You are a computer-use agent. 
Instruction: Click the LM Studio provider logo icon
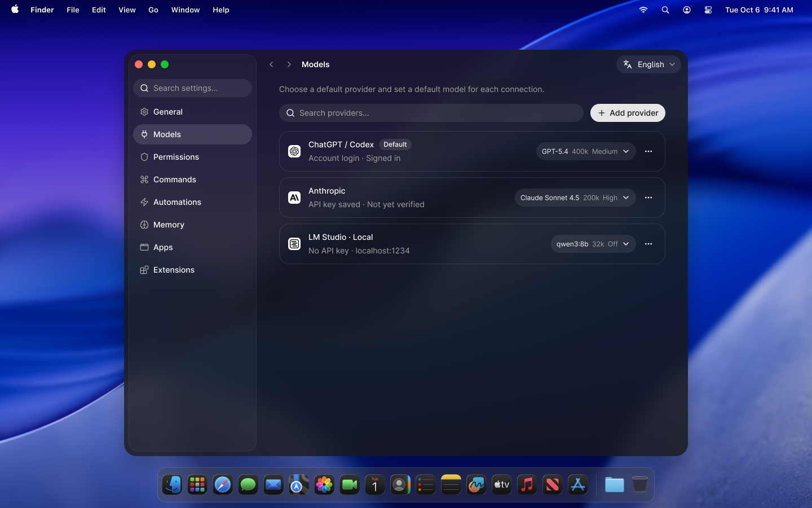coord(294,244)
